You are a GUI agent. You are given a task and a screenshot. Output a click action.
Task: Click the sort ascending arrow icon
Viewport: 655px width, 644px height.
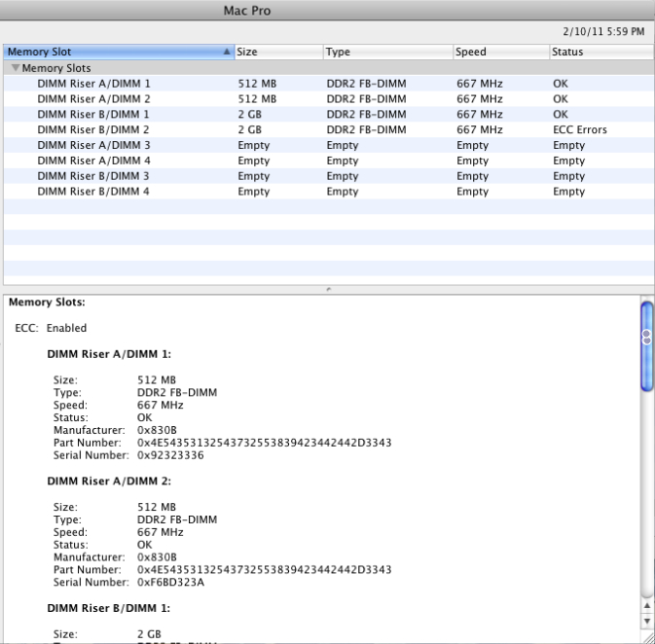tap(227, 52)
